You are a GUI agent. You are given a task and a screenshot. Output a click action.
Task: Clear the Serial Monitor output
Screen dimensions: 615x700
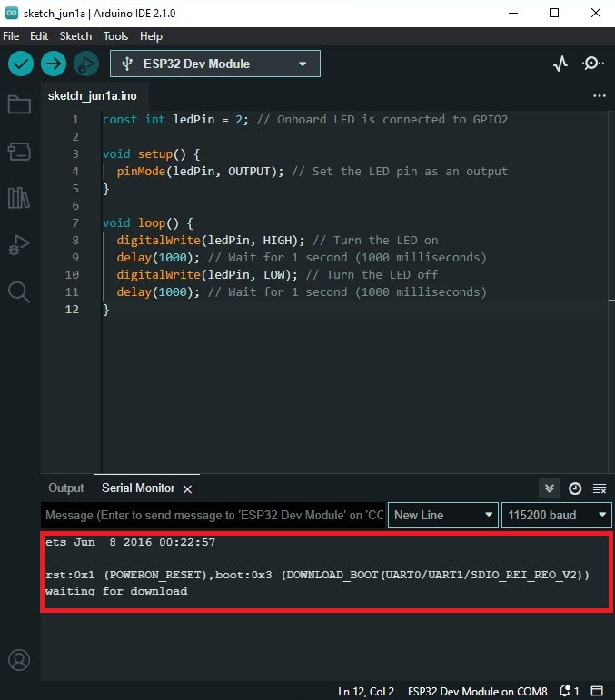coord(600,488)
